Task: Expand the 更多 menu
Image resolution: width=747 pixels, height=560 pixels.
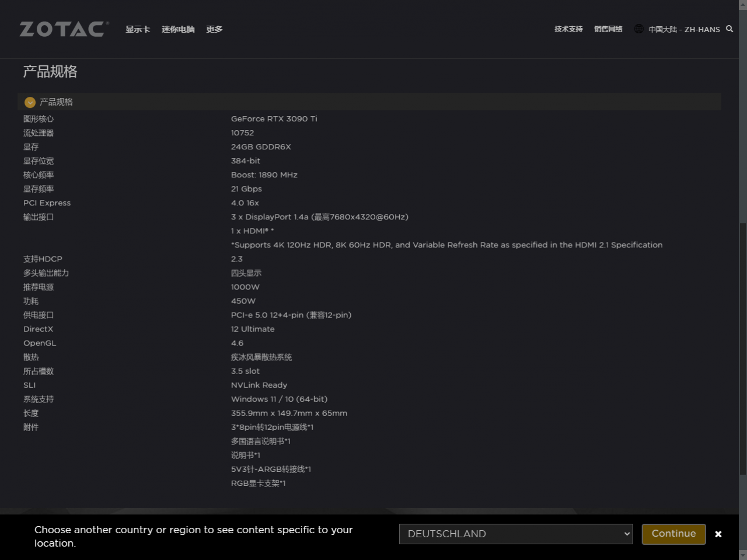Action: pyautogui.click(x=214, y=29)
